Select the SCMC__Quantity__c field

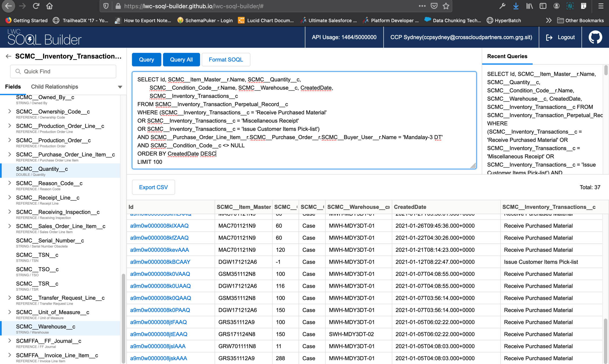(x=42, y=169)
